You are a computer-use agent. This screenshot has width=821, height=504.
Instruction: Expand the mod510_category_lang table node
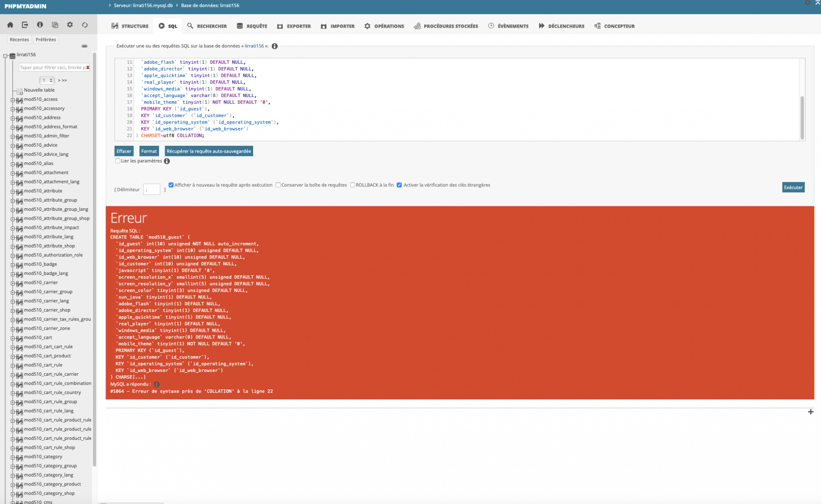tap(12, 476)
